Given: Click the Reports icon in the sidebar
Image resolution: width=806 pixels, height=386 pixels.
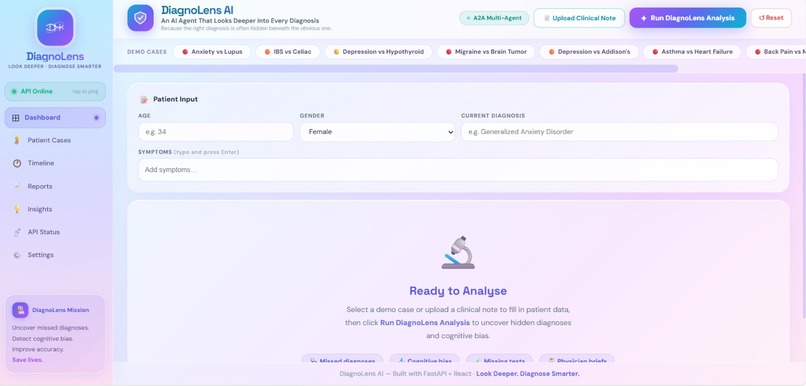Looking at the screenshot, I should coord(17,186).
